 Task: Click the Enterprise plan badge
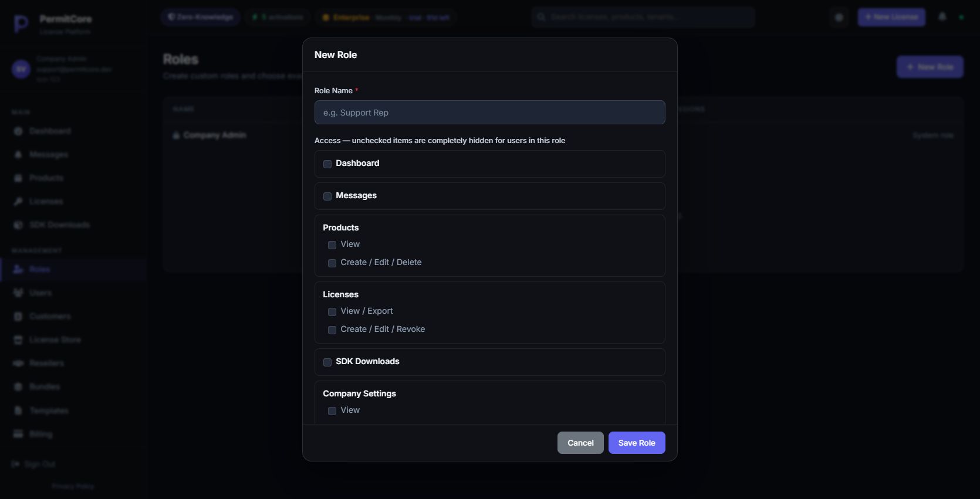click(x=386, y=17)
